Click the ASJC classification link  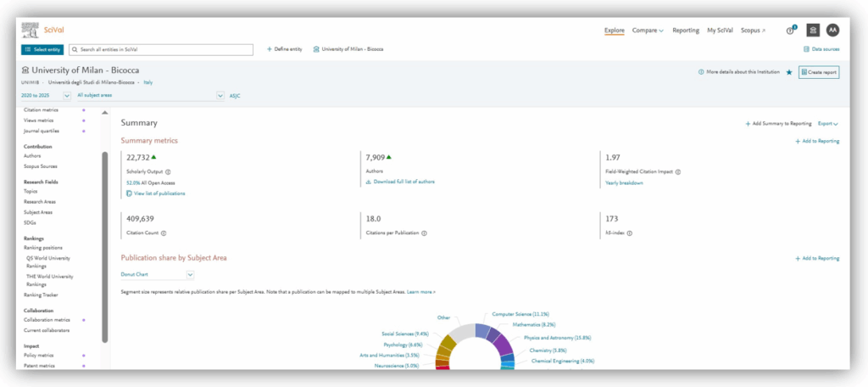point(235,96)
